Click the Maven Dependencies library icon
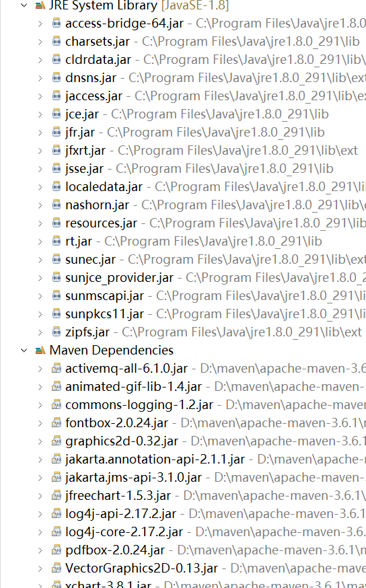The height and width of the screenshot is (588, 366). click(40, 351)
